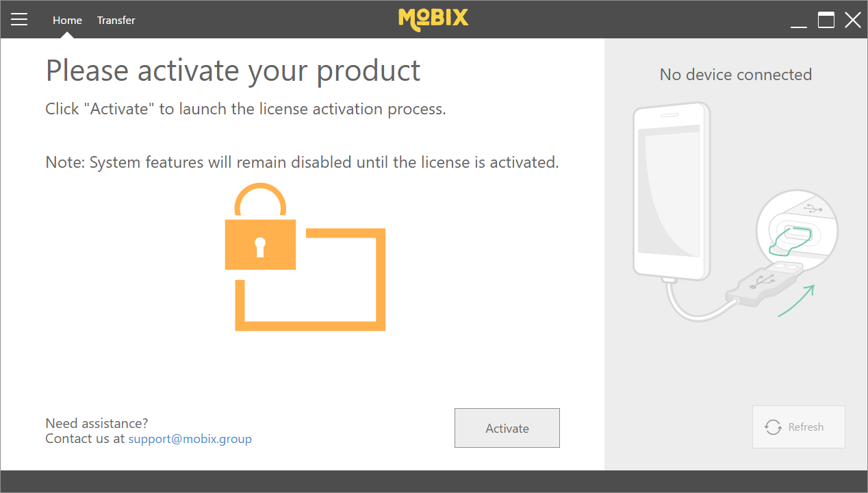Image resolution: width=868 pixels, height=493 pixels.
Task: Click the Refresh button label
Action: click(x=806, y=427)
